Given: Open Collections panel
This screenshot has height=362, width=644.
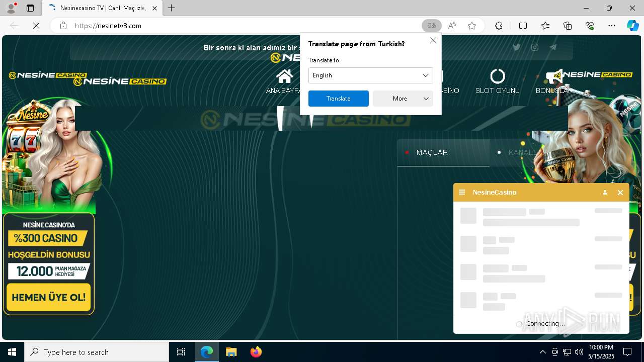Looking at the screenshot, I should [568, 26].
